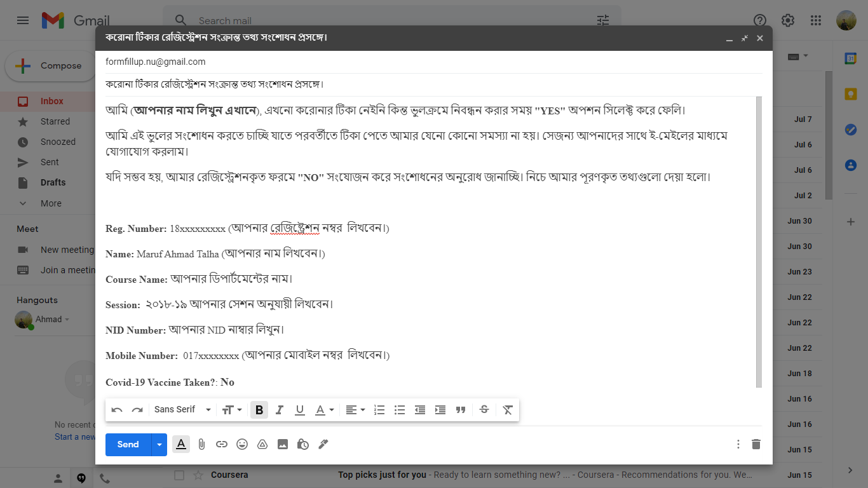The image size is (868, 488).
Task: Open Google Tasks side panel
Action: click(x=851, y=130)
